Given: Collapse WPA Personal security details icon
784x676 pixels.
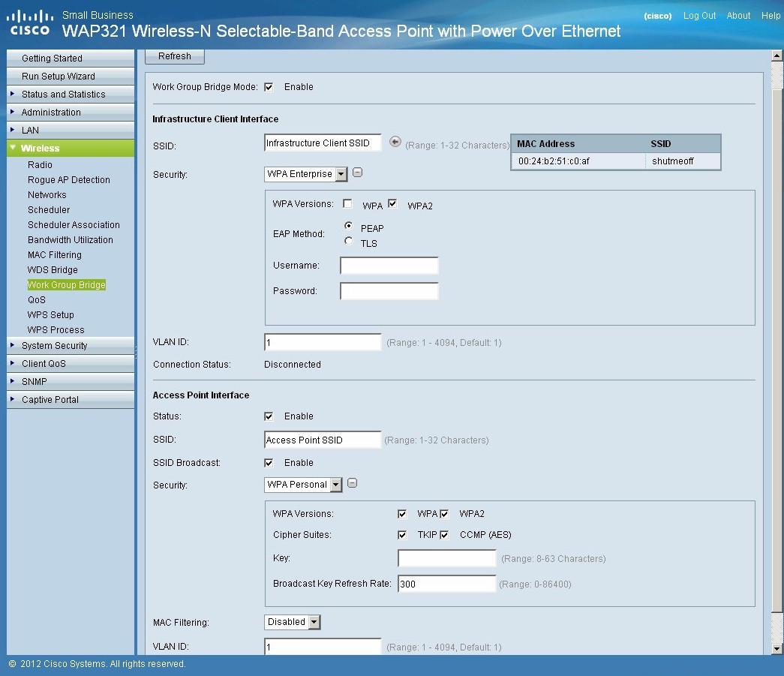Looking at the screenshot, I should pyautogui.click(x=352, y=483).
